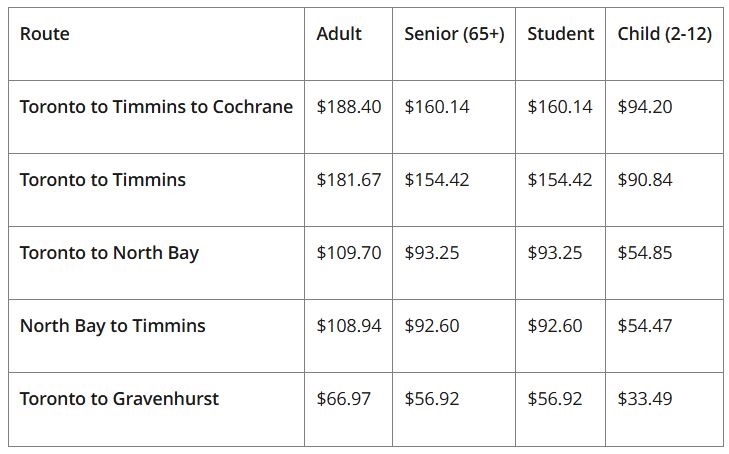This screenshot has height=454, width=729.
Task: Click the $188.40 adult fare
Action: pyautogui.click(x=348, y=107)
